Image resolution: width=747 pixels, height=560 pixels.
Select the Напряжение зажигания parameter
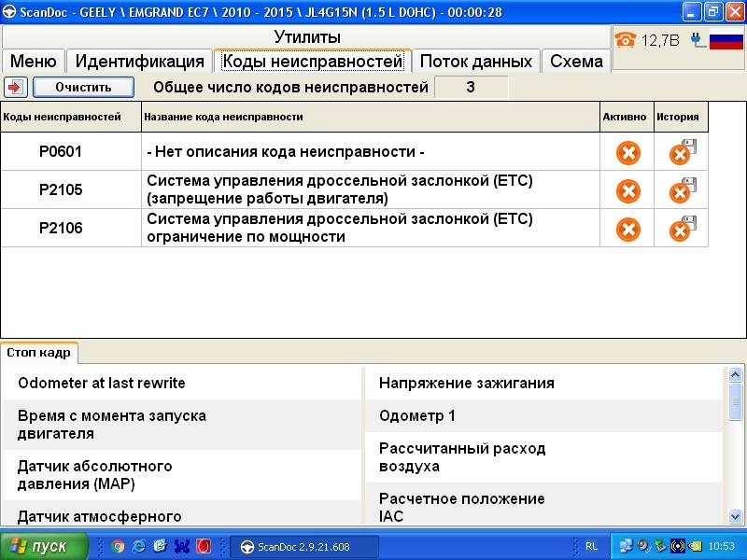point(466,383)
